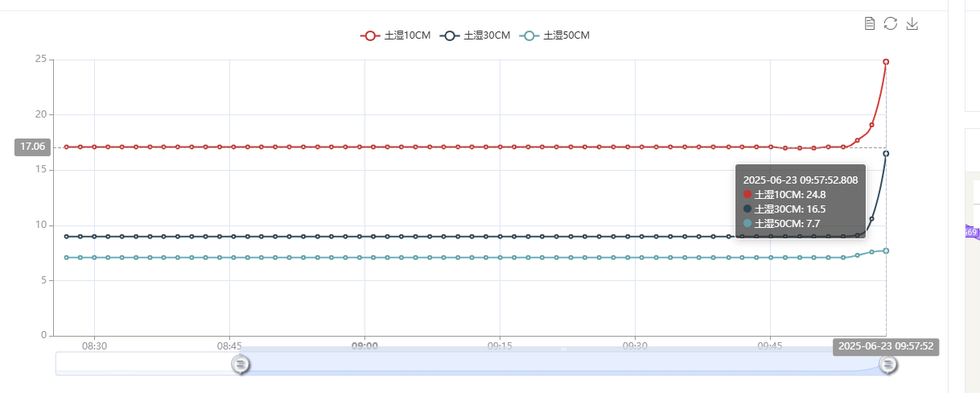980x393 pixels.
Task: Download chart with save image icon
Action: pos(912,23)
